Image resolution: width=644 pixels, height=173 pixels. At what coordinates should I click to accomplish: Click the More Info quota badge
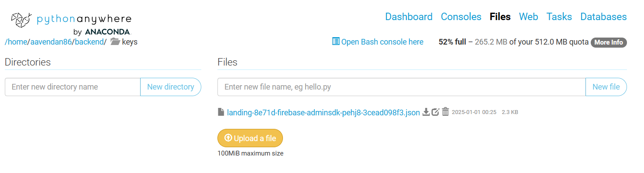[x=609, y=42]
